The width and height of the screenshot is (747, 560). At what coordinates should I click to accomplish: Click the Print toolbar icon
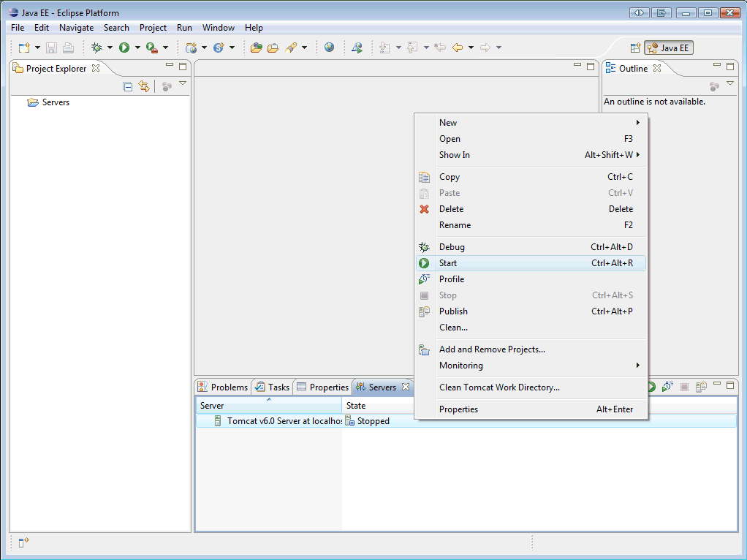[68, 48]
